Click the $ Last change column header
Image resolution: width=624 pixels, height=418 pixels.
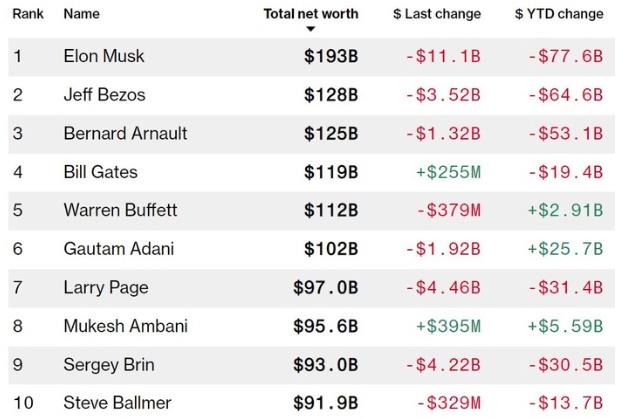point(437,14)
